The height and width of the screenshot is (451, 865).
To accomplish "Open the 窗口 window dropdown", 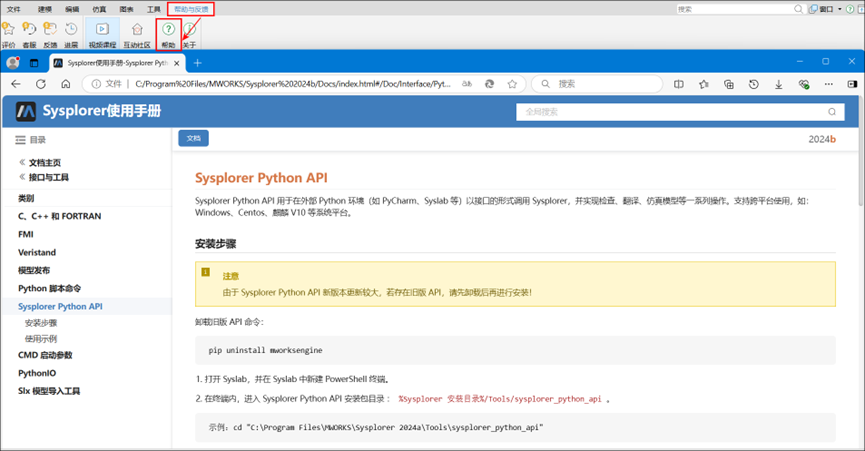I will 826,9.
